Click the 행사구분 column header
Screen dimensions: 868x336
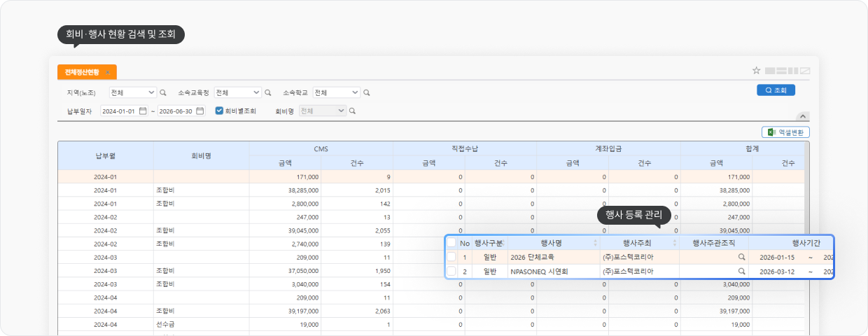click(489, 243)
